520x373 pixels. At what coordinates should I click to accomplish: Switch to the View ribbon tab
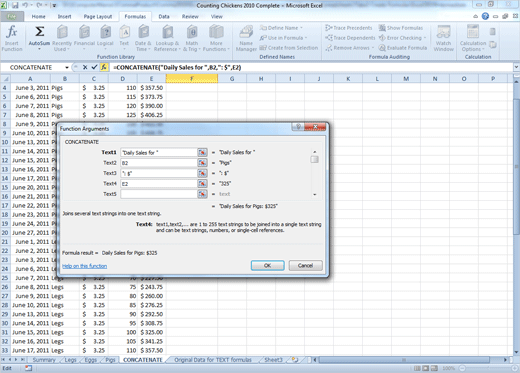[216, 16]
